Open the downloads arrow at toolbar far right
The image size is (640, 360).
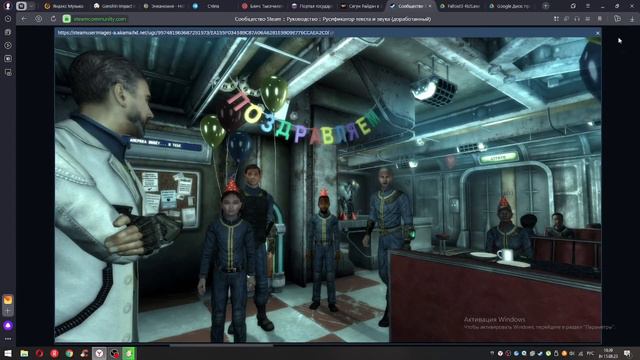632,19
